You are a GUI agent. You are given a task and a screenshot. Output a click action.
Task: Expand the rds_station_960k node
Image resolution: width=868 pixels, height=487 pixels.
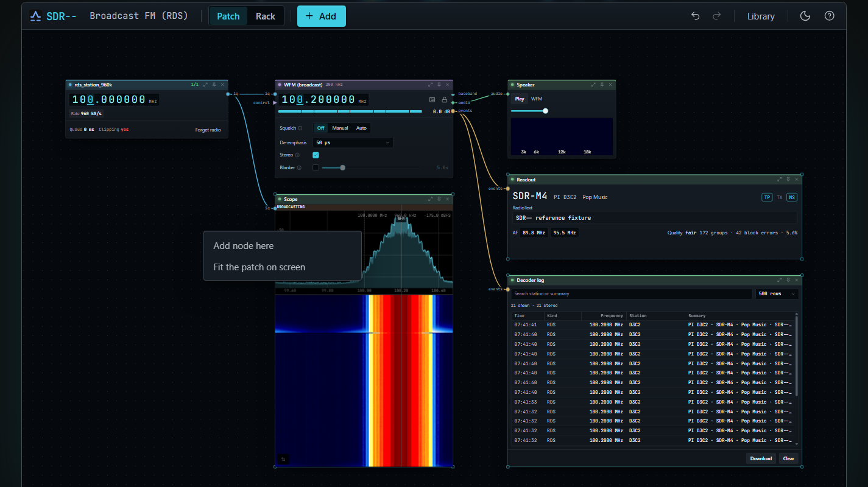205,85
